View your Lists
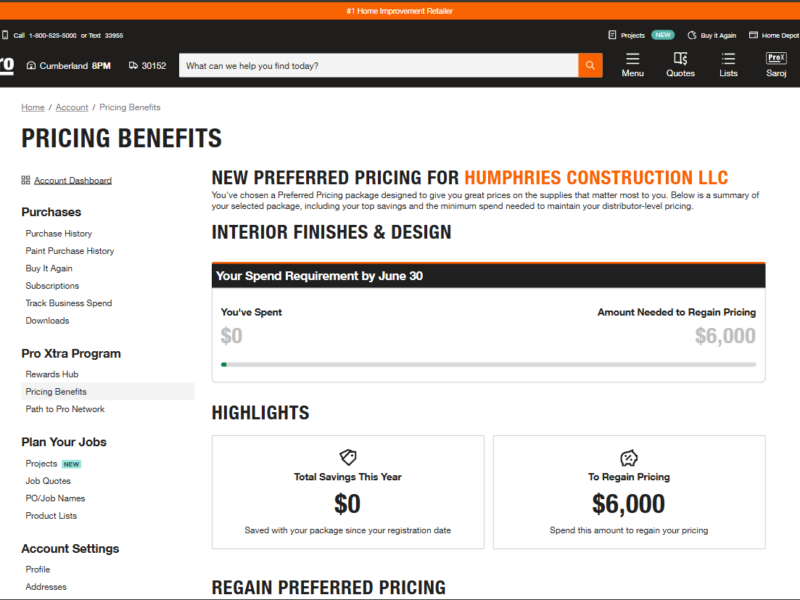This screenshot has height=600, width=800. click(x=728, y=64)
